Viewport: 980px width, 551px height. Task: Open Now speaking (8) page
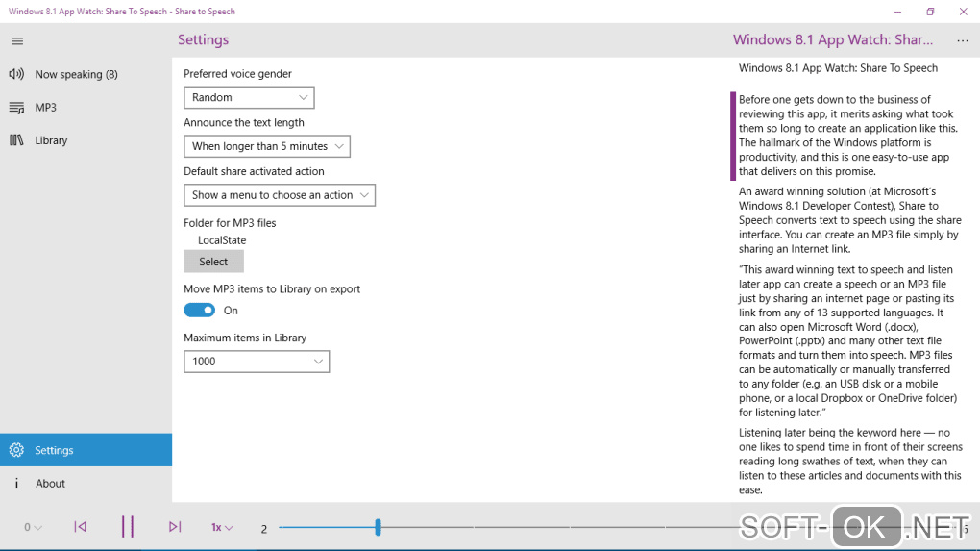click(x=86, y=74)
